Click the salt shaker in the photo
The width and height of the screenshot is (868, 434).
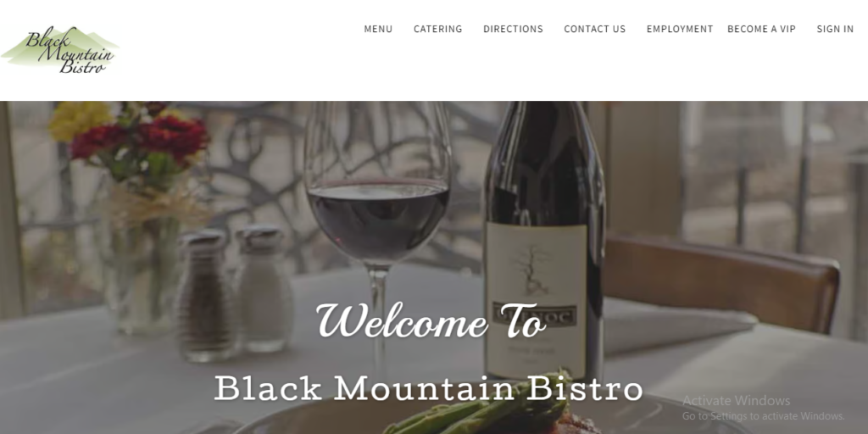click(x=264, y=289)
